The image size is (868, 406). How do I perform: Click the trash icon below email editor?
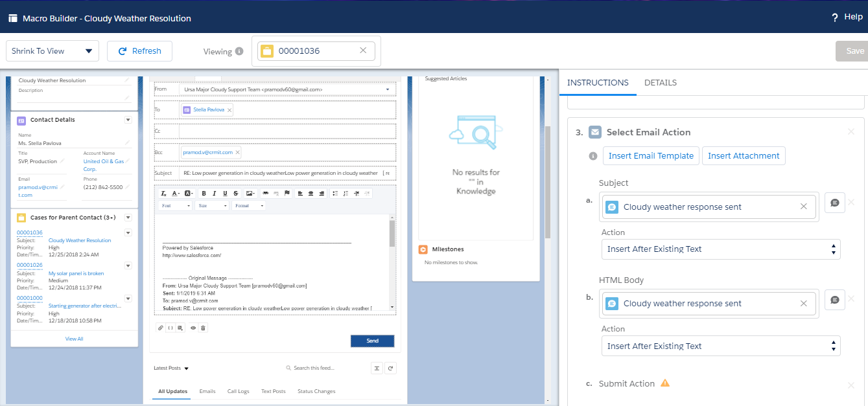pyautogui.click(x=203, y=328)
